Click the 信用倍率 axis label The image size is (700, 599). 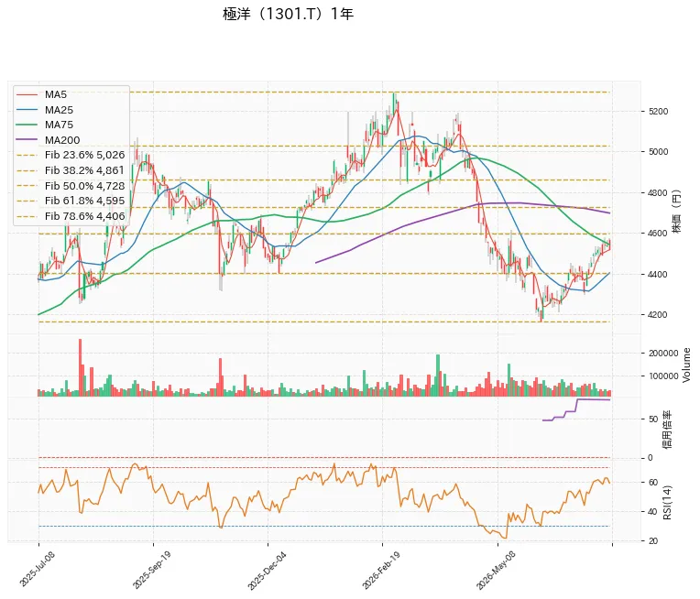click(x=666, y=430)
